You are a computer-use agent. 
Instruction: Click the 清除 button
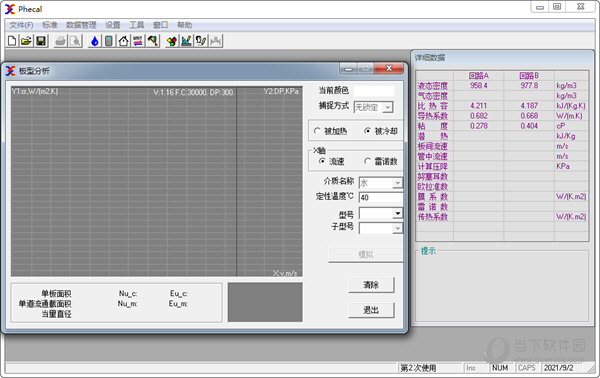[x=371, y=285]
